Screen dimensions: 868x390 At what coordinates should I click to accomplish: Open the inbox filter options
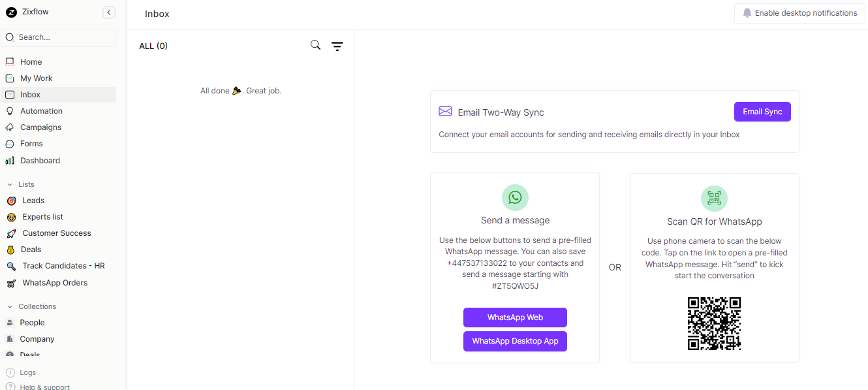pos(337,46)
